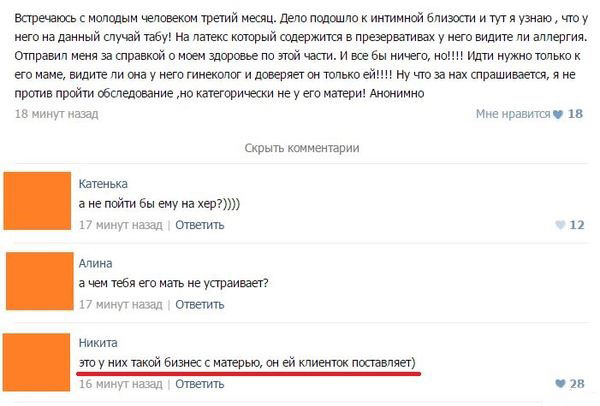
Task: Collapse comments via 'Скрыть комментарии'
Action: point(301,148)
